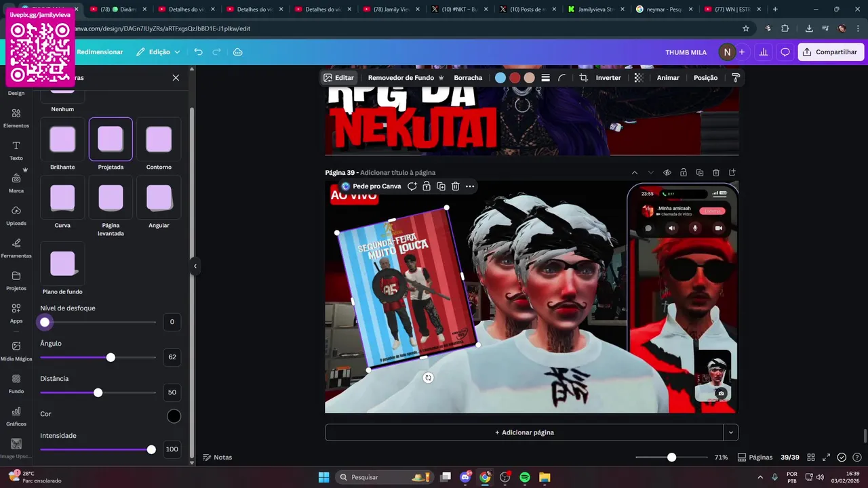This screenshot has height=488, width=868.
Task: Toggle the page 39 lock icon
Action: tap(684, 173)
